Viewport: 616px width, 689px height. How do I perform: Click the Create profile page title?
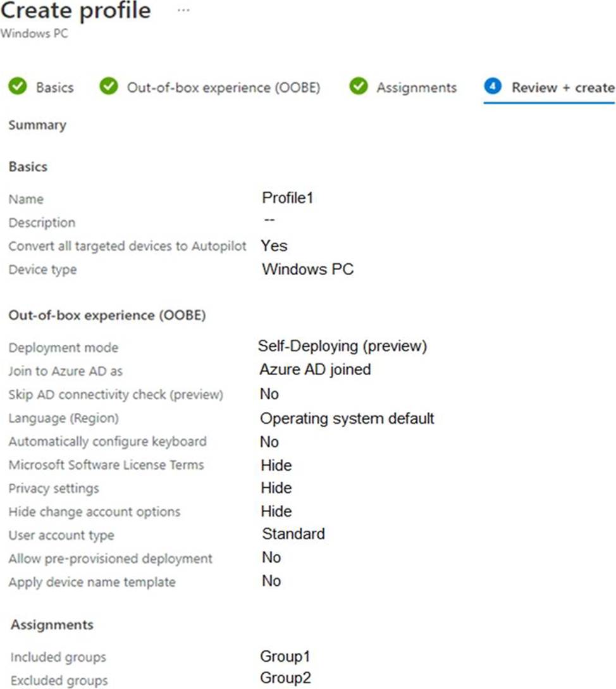click(x=76, y=11)
